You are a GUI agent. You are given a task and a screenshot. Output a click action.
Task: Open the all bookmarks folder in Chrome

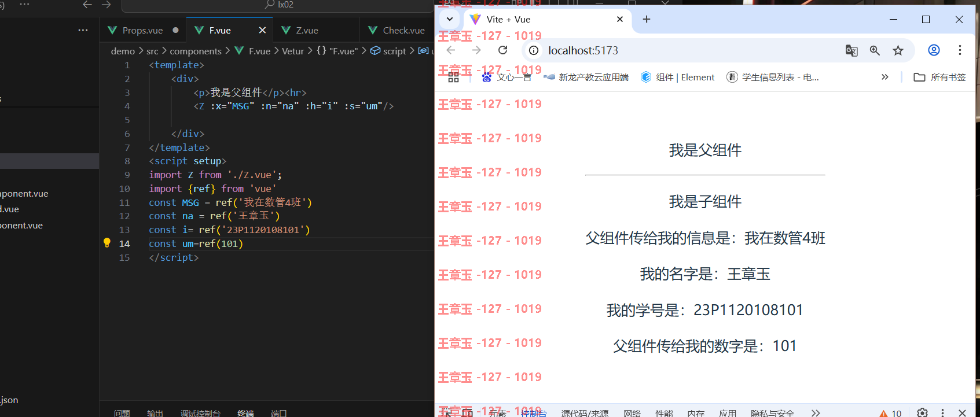click(939, 77)
